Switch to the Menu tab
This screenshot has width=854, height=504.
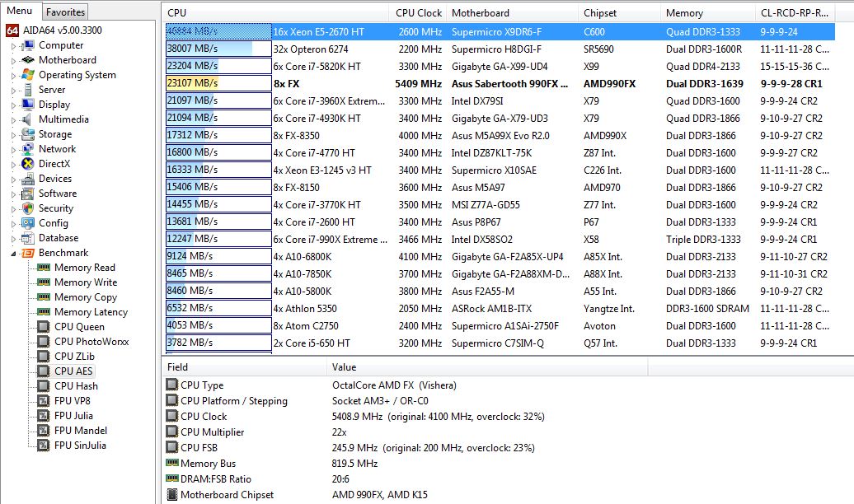(20, 11)
